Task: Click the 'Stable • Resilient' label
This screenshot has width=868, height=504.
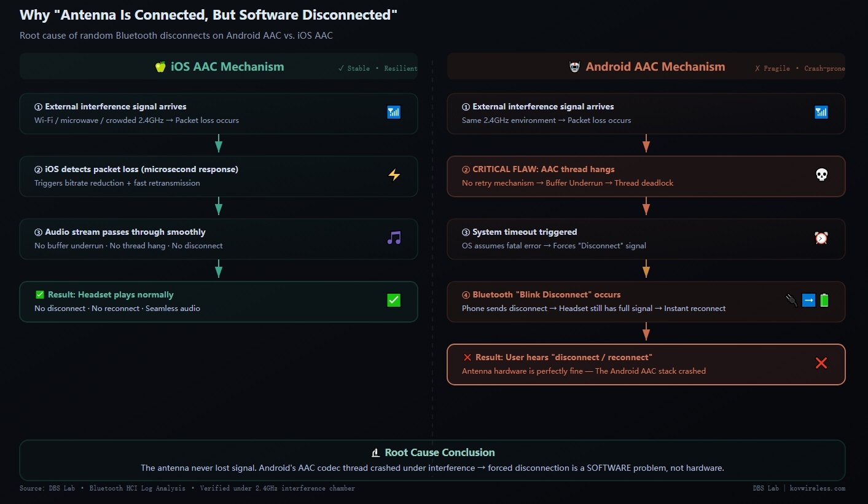Action: pyautogui.click(x=378, y=68)
